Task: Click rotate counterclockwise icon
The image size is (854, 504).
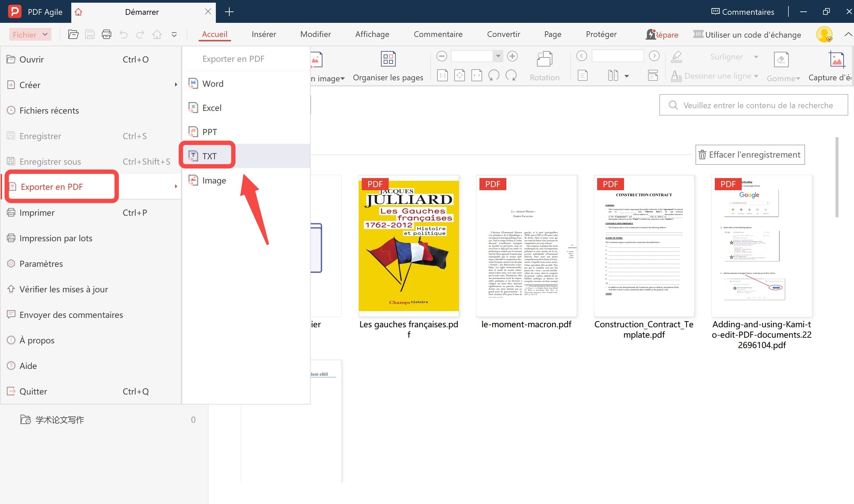Action: pos(494,75)
